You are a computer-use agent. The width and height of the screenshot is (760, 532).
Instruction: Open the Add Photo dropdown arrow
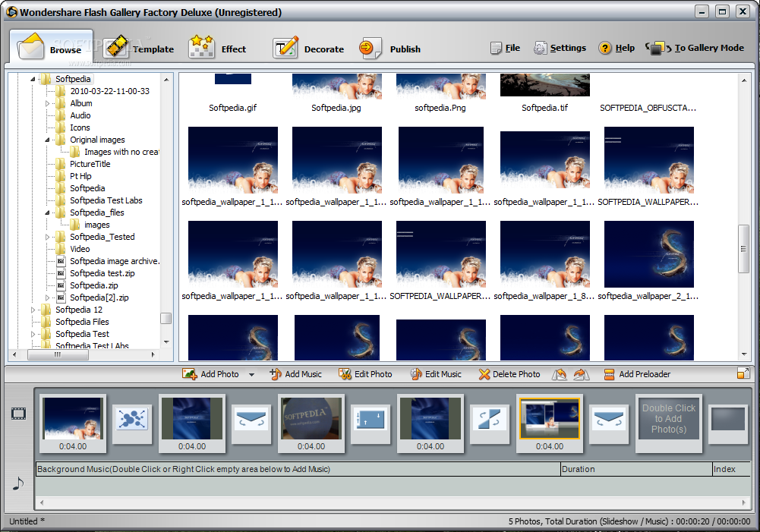click(251, 375)
